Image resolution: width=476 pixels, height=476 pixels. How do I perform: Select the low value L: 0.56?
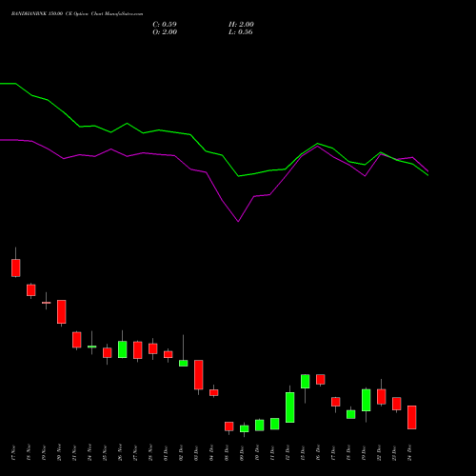coord(241,31)
